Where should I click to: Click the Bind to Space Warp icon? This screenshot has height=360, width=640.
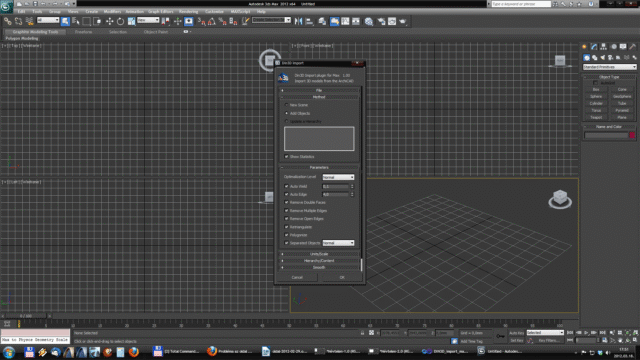(x=29, y=21)
